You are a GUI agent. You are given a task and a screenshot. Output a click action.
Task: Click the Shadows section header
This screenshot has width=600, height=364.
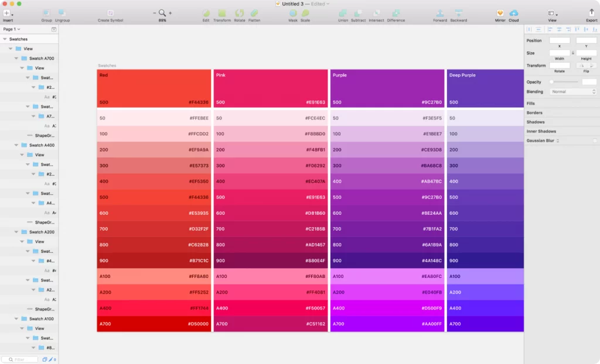point(536,122)
